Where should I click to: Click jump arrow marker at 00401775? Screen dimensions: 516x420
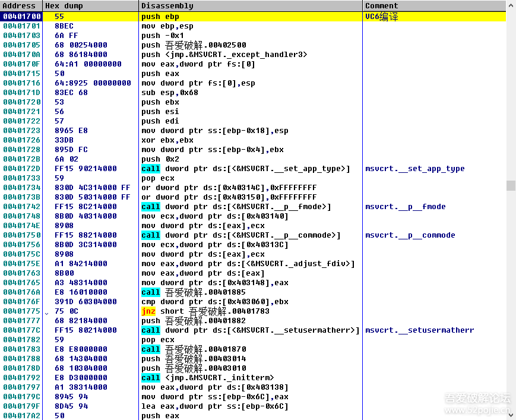[x=46, y=313]
